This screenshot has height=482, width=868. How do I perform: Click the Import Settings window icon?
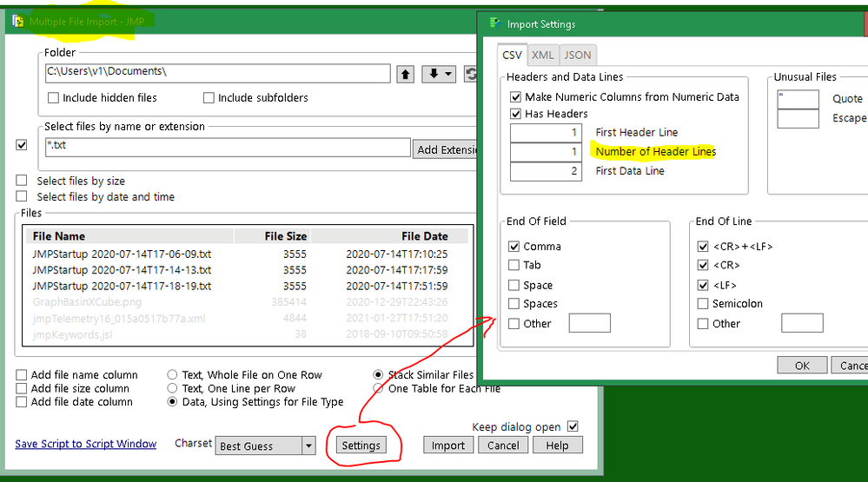(x=495, y=23)
